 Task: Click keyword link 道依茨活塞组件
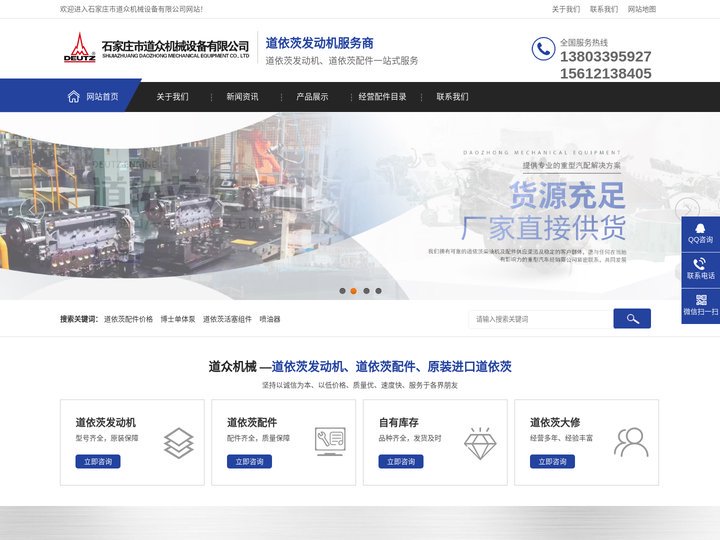(x=227, y=319)
